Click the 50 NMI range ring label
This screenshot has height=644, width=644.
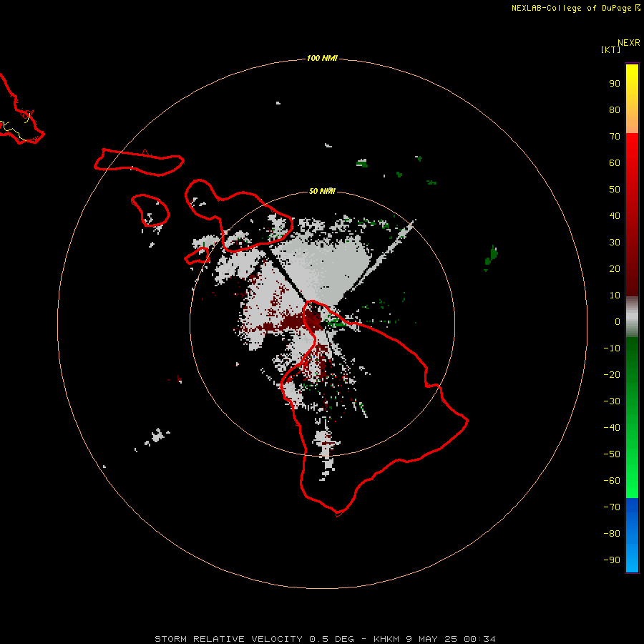[321, 191]
